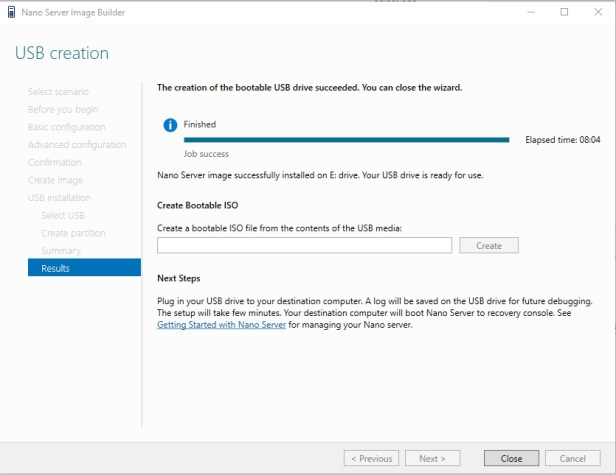Click the Nano Server Image Builder title icon

11,13
